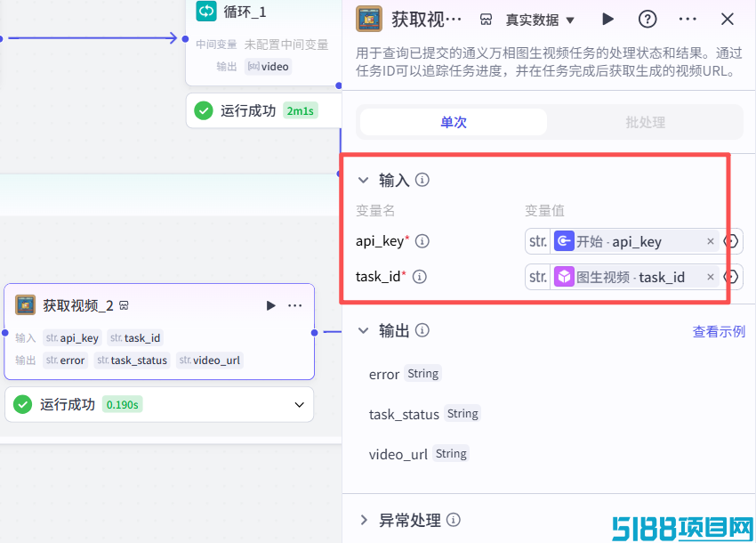The width and height of the screenshot is (756, 543).
Task: Show info tooltip for api_key variable name
Action: (422, 241)
